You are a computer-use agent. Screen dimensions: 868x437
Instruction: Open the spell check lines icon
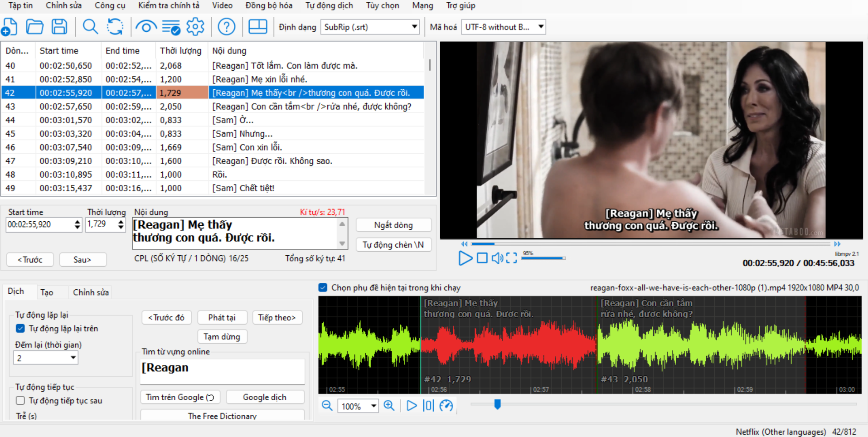pyautogui.click(x=171, y=27)
